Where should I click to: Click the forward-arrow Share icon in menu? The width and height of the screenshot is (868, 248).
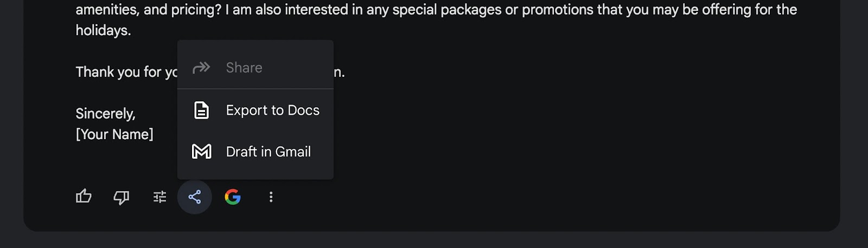click(201, 68)
